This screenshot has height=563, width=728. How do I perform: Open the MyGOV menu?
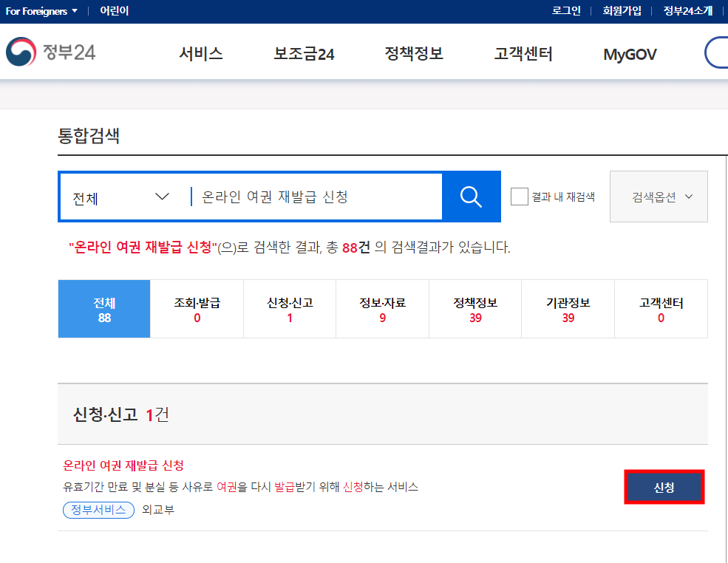(629, 53)
